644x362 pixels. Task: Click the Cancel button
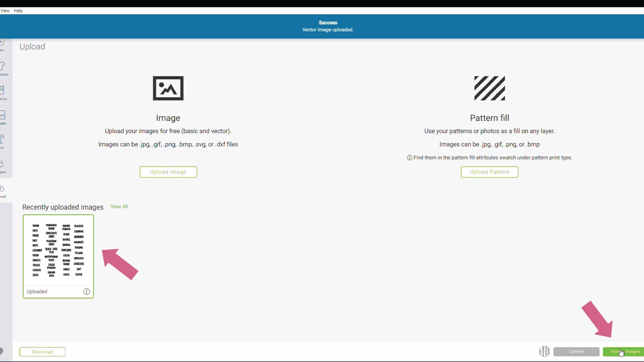[576, 351]
